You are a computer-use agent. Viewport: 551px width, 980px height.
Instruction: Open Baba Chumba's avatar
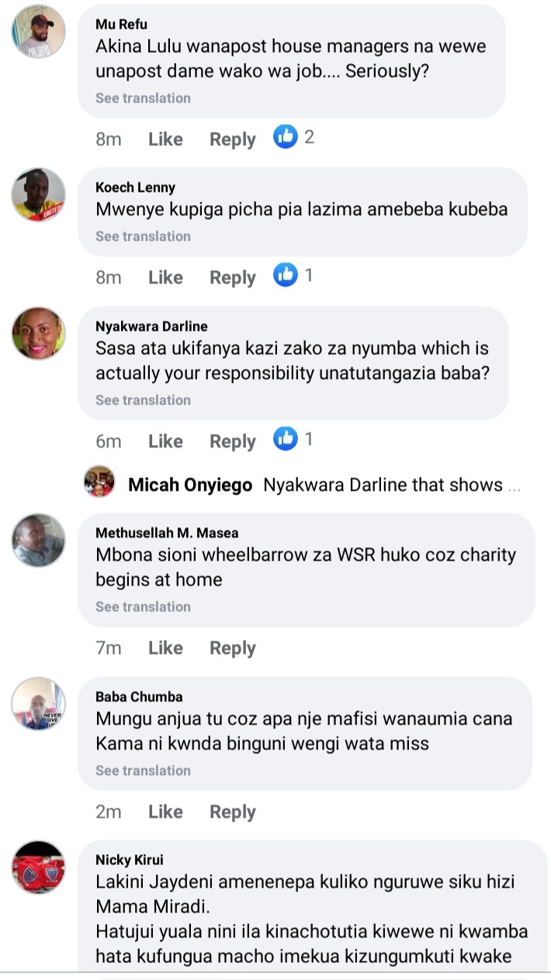39,704
